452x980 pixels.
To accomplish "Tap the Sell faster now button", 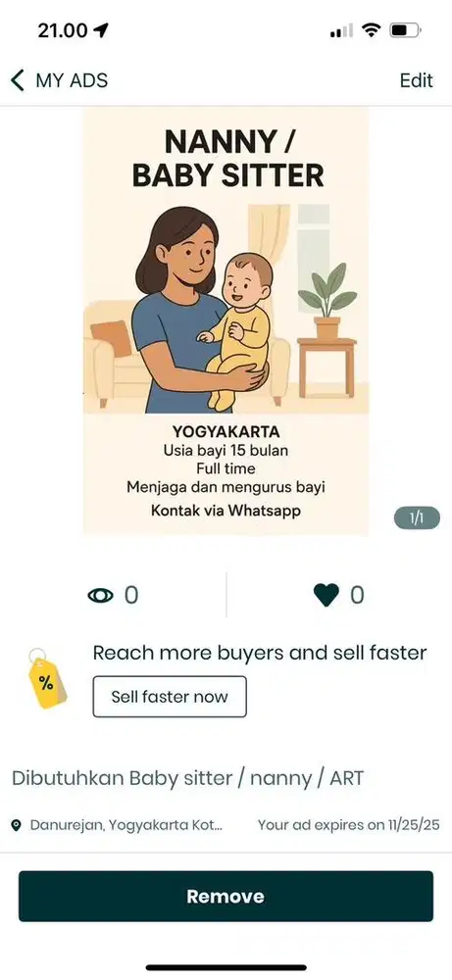I will pos(170,696).
